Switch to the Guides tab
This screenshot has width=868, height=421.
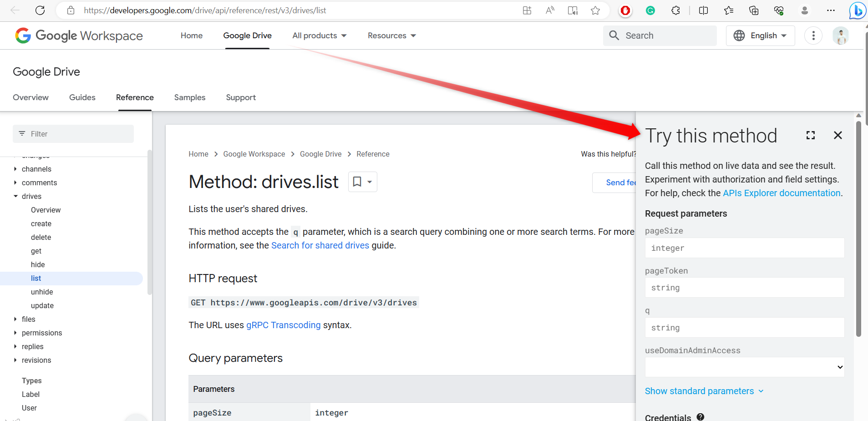click(82, 97)
